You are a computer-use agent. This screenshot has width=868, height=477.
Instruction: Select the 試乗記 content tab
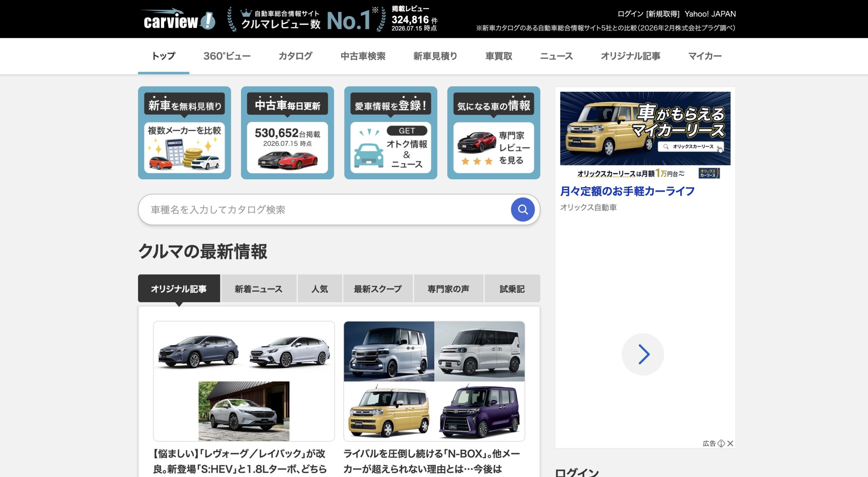point(512,289)
